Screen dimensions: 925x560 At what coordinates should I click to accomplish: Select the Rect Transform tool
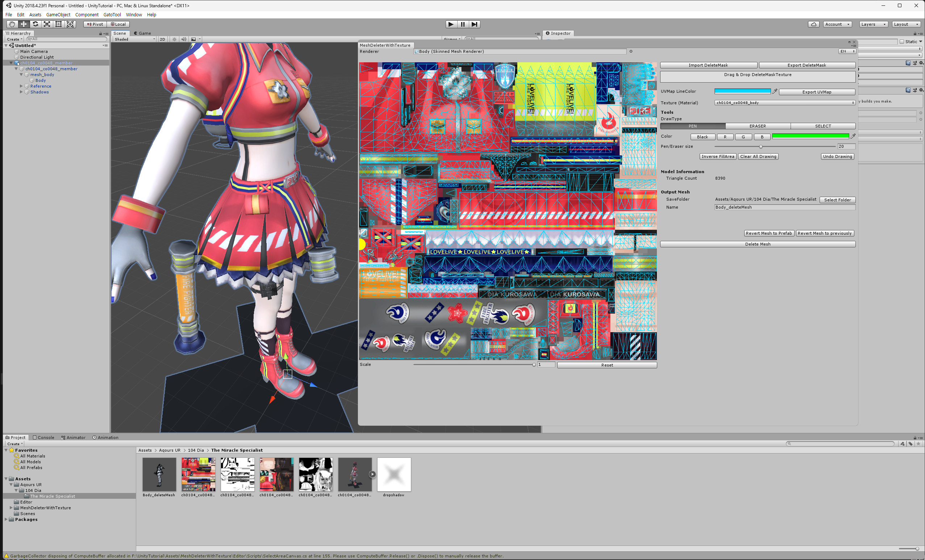pyautogui.click(x=59, y=24)
